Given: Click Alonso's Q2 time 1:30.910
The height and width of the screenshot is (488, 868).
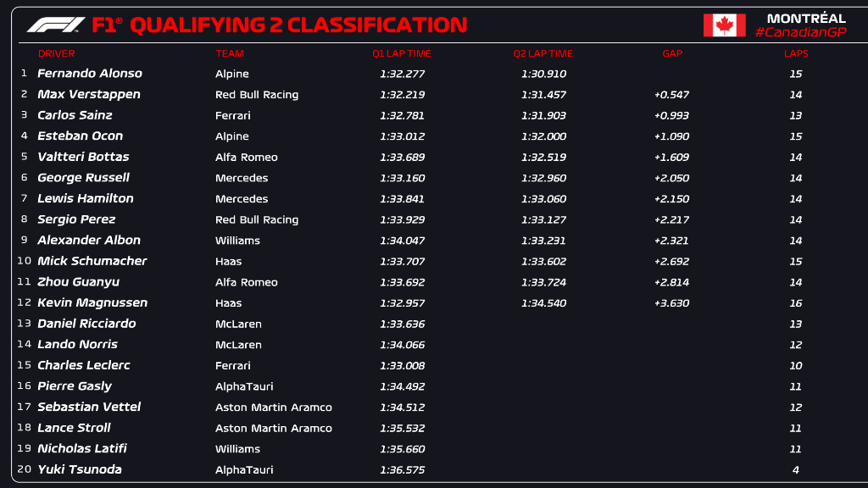Looking at the screenshot, I should [543, 74].
